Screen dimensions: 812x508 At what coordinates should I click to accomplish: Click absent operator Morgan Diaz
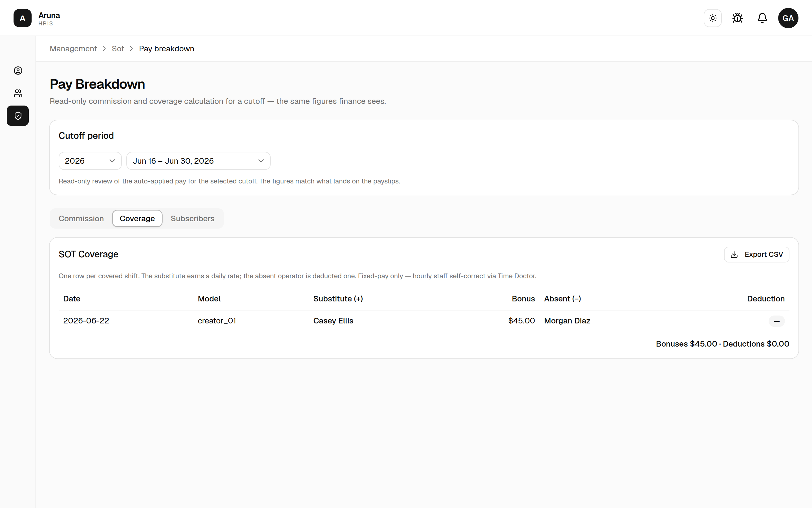pyautogui.click(x=567, y=321)
